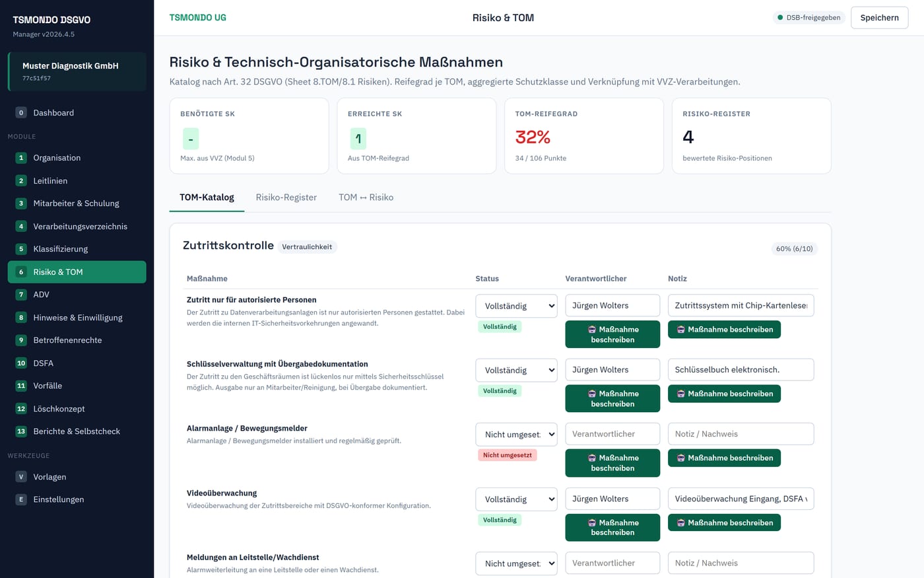
Task: Click Maßnahme beschreiben under Verantwortlicher for Schlüsselverwaltung row
Action: coord(612,398)
